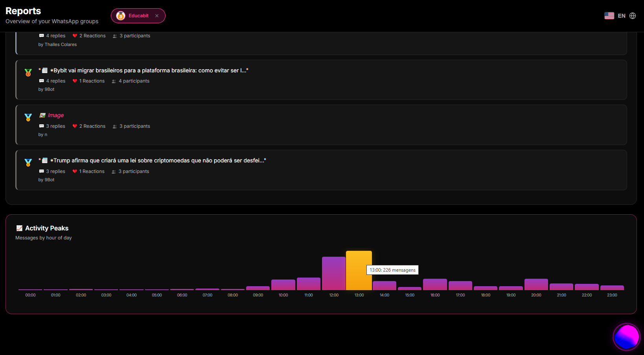Select the 10:00 bar in chart
This screenshot has height=355, width=644.
[x=283, y=285]
